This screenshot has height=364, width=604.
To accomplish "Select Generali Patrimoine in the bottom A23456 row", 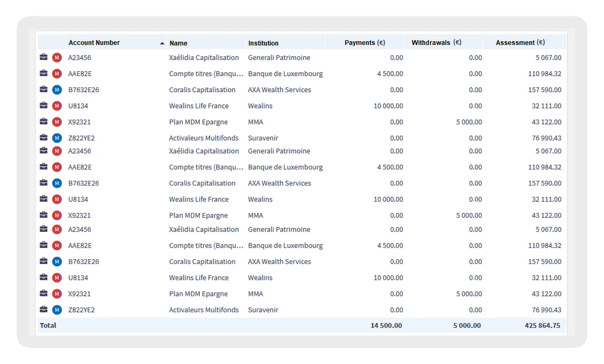I will (x=279, y=230).
